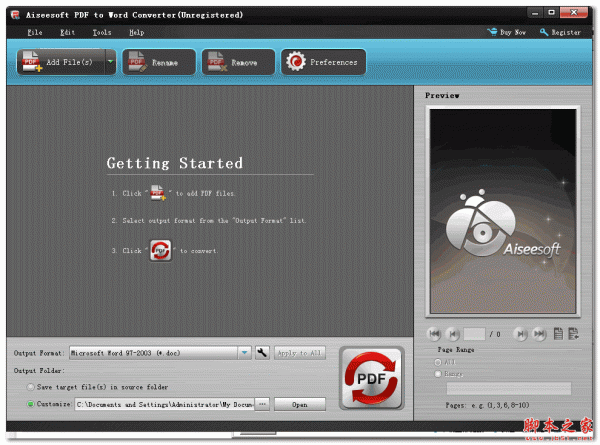
Task: Select the All page range option
Action: click(445, 362)
